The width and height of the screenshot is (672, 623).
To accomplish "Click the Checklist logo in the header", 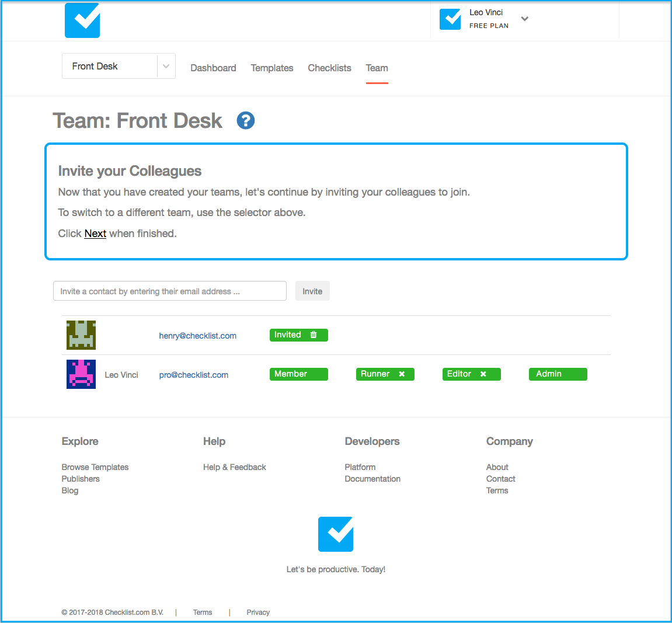I will coord(82,20).
